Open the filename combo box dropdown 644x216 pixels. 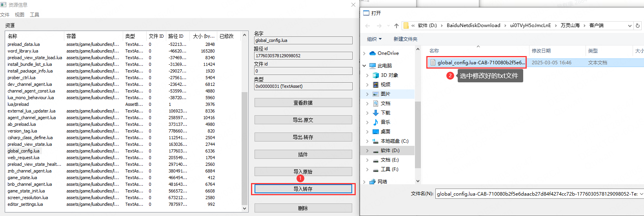pos(641,194)
